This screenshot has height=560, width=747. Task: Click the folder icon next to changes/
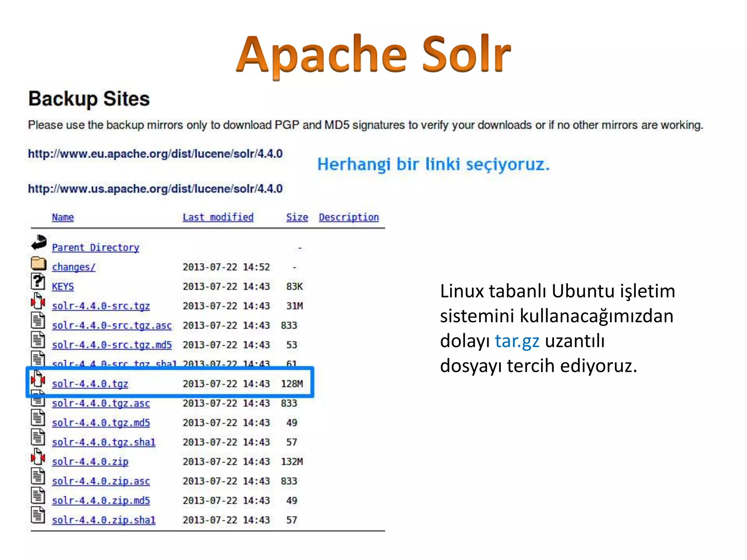click(39, 263)
